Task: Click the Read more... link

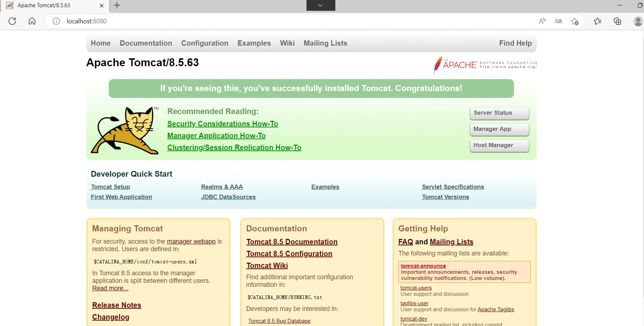Action: [110, 288]
